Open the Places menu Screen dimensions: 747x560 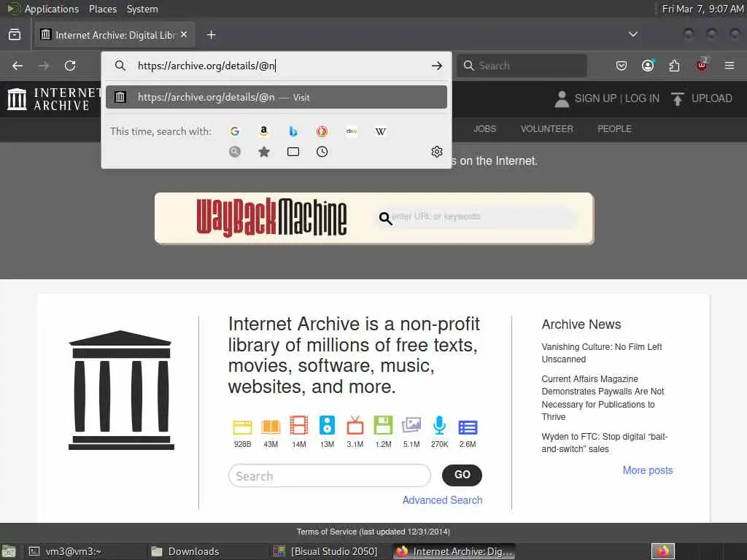point(102,9)
